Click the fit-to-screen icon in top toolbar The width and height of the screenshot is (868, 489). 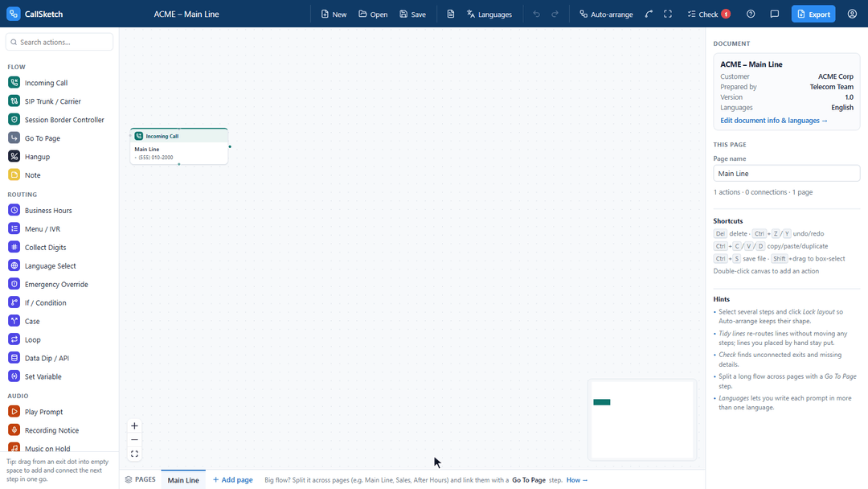tap(668, 14)
